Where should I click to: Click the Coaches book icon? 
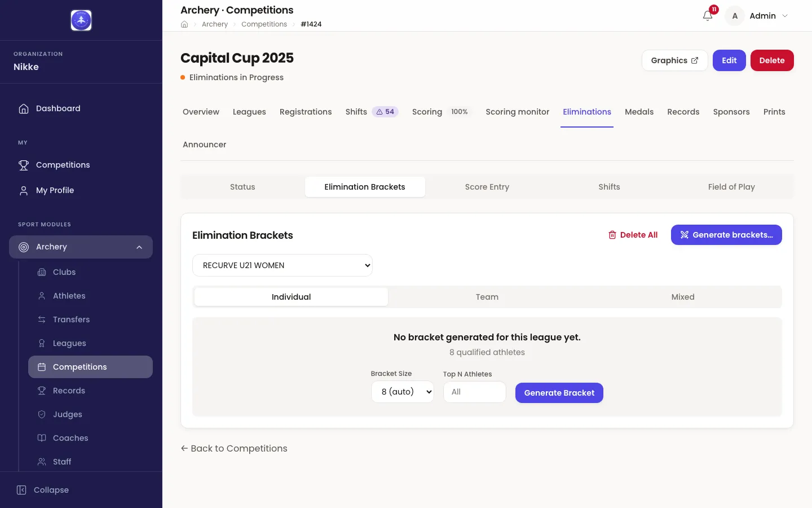[42, 438]
